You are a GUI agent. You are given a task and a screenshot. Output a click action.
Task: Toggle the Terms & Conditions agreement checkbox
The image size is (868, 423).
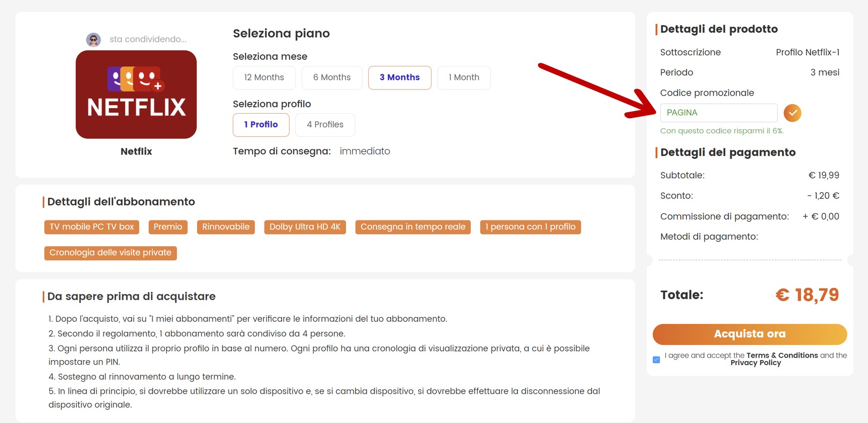click(x=656, y=360)
